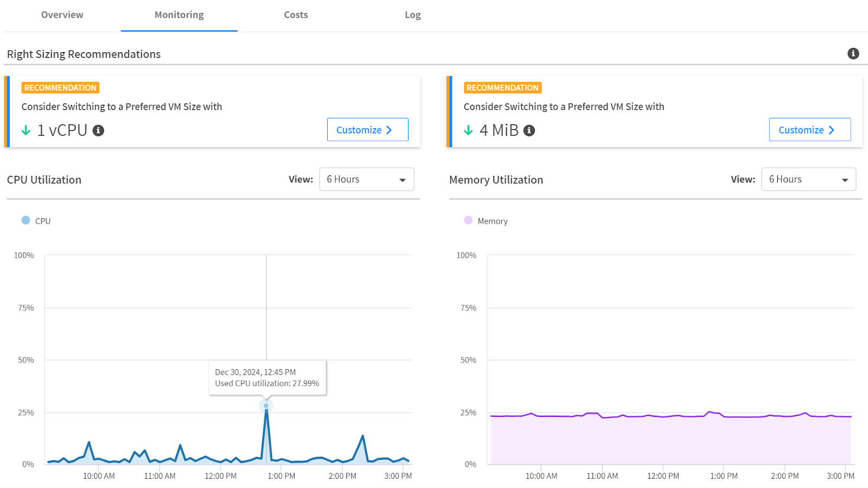Go to the Log tab
Viewport: 868px width, 488px height.
pos(412,15)
